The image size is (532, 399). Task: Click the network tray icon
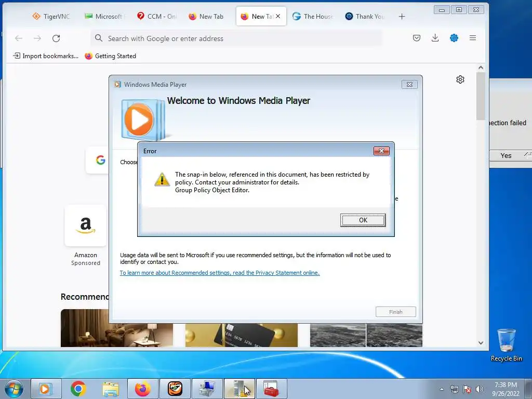(454, 389)
